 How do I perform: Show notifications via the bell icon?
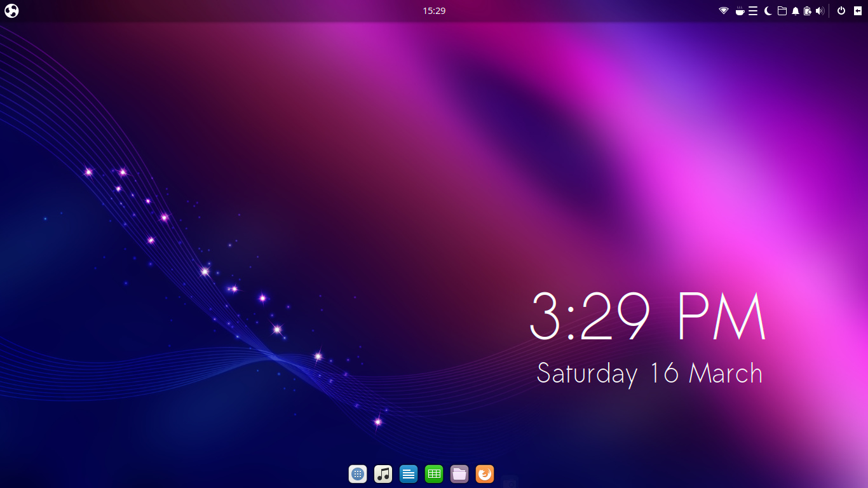tap(796, 11)
